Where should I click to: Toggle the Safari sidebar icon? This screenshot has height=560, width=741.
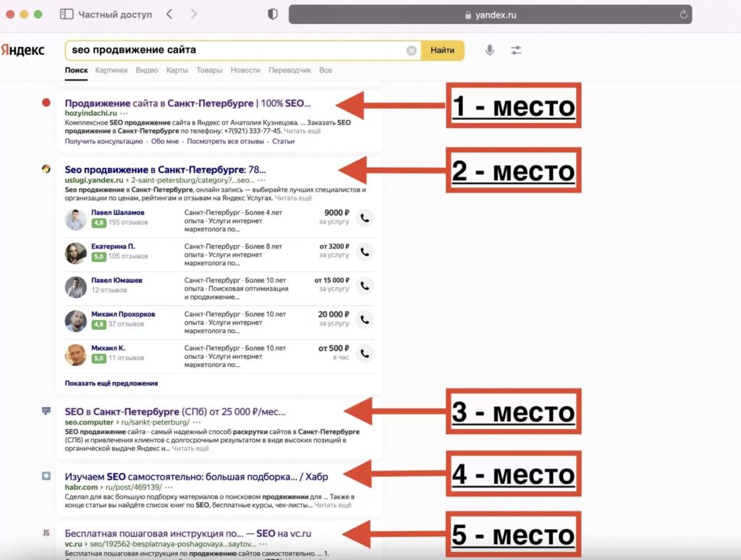[67, 14]
